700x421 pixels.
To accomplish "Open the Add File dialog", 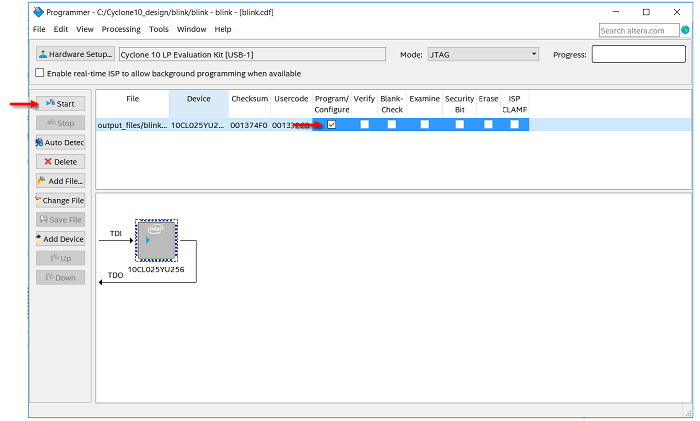I will tap(60, 181).
